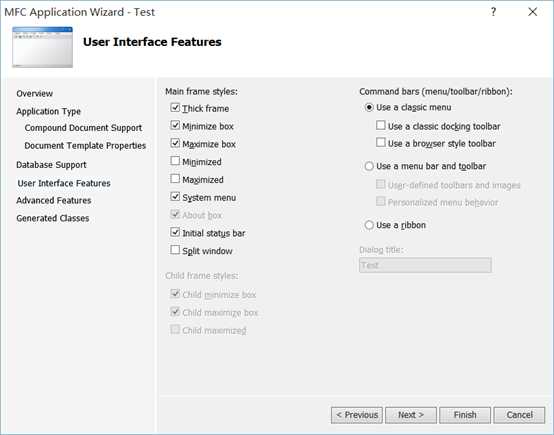The height and width of the screenshot is (435, 554).
Task: Open the Application Type page
Action: pos(48,111)
